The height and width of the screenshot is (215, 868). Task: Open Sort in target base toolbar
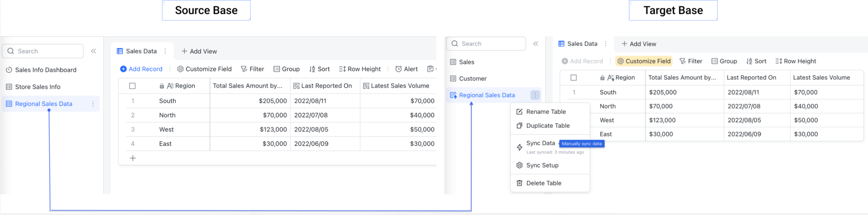(756, 61)
